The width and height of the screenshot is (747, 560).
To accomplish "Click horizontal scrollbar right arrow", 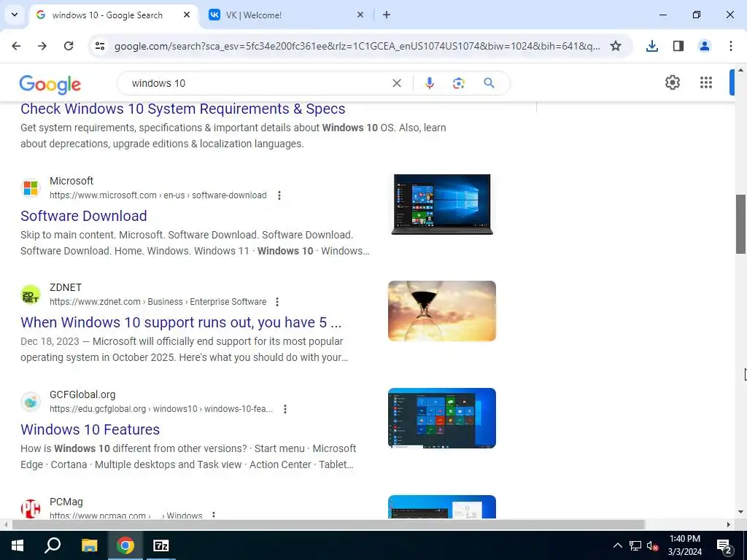I will (x=729, y=524).
